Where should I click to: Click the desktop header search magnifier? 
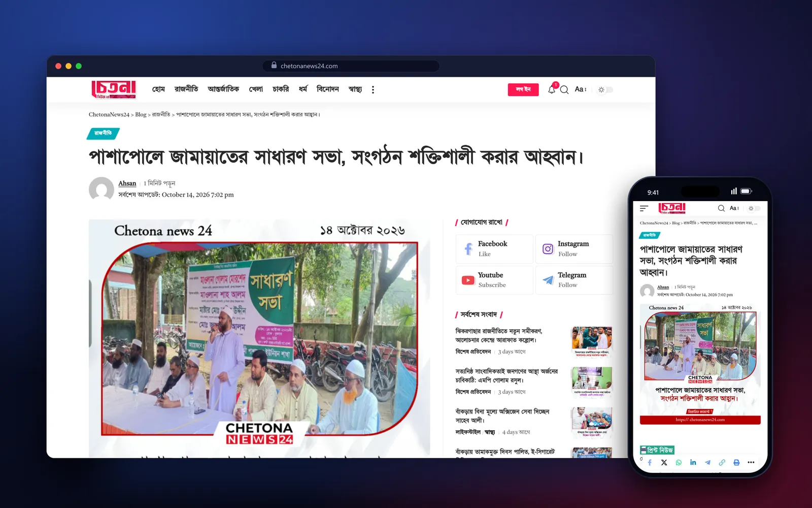[x=564, y=90]
